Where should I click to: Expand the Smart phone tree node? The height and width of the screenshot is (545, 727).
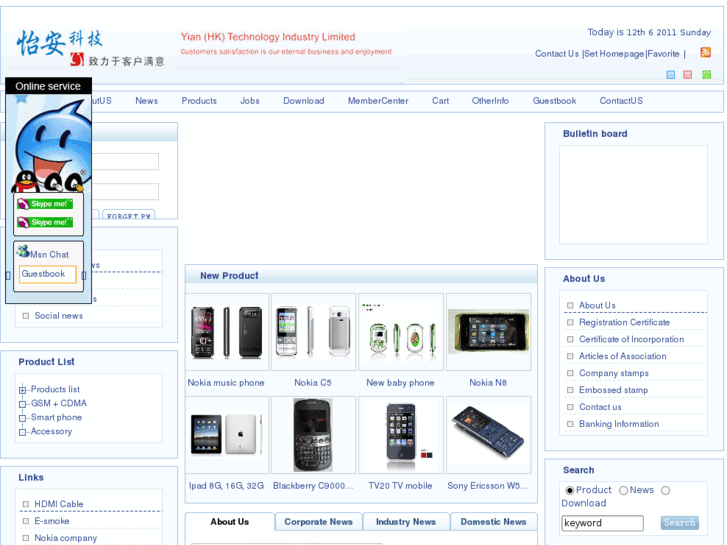click(22, 418)
